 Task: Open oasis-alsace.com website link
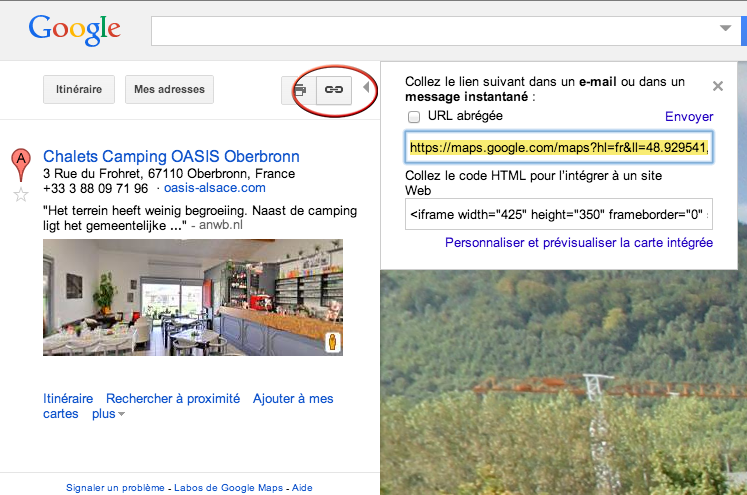point(214,188)
